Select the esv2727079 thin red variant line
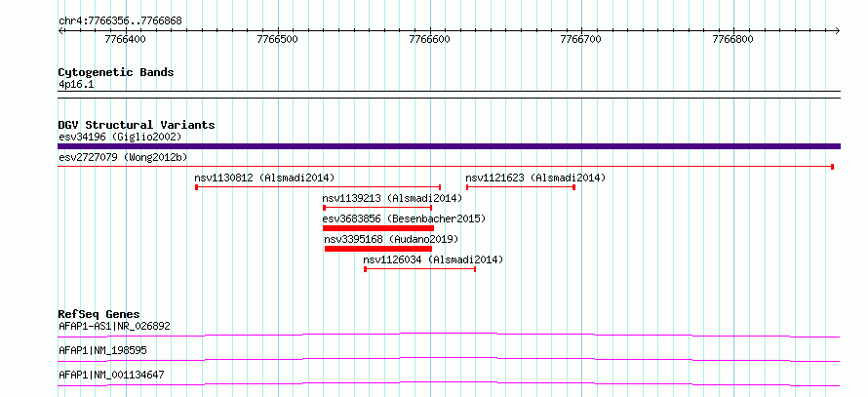Viewport: 868px width, 397px height. [446, 167]
